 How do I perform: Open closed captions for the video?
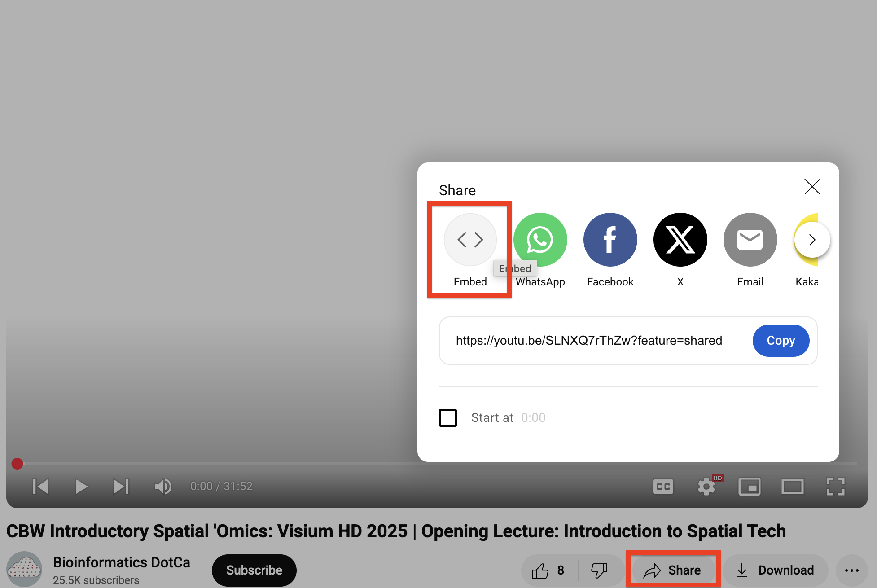(x=663, y=486)
